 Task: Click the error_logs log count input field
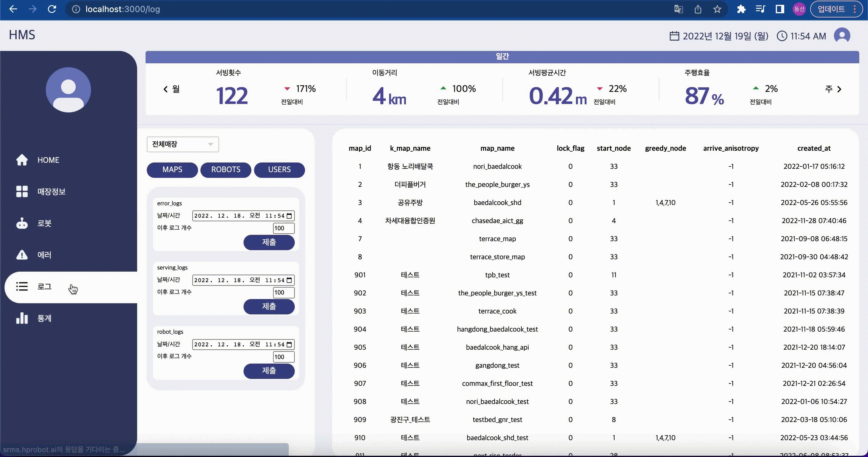[283, 228]
